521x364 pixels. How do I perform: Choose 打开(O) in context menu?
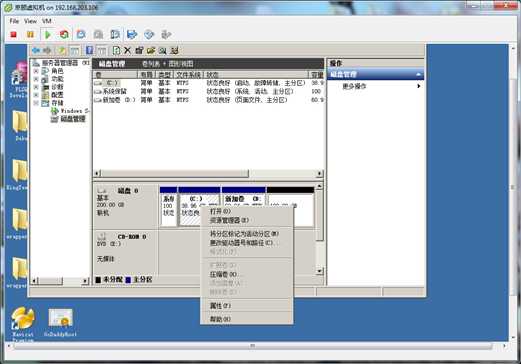point(247,211)
